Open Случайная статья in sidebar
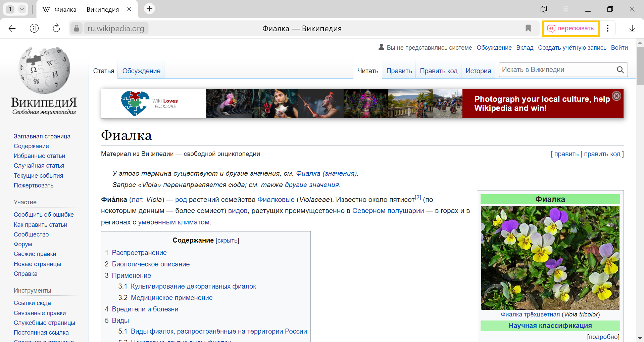This screenshot has height=342, width=644. (39, 166)
